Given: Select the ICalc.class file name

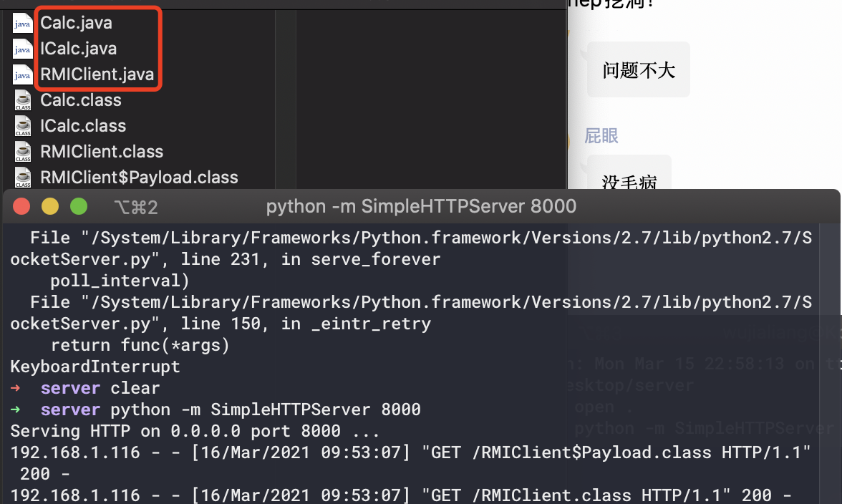Looking at the screenshot, I should (x=83, y=126).
